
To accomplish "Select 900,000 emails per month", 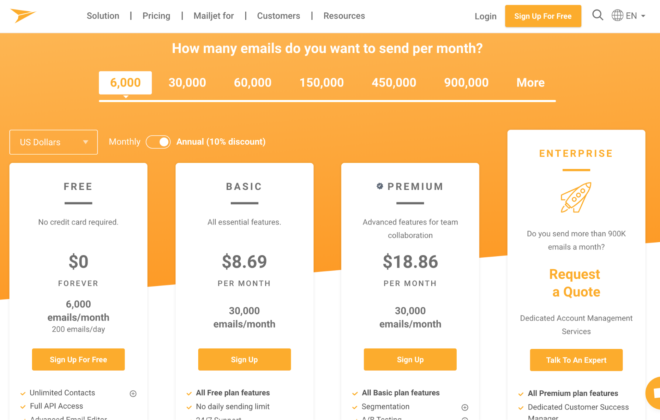I will click(466, 82).
